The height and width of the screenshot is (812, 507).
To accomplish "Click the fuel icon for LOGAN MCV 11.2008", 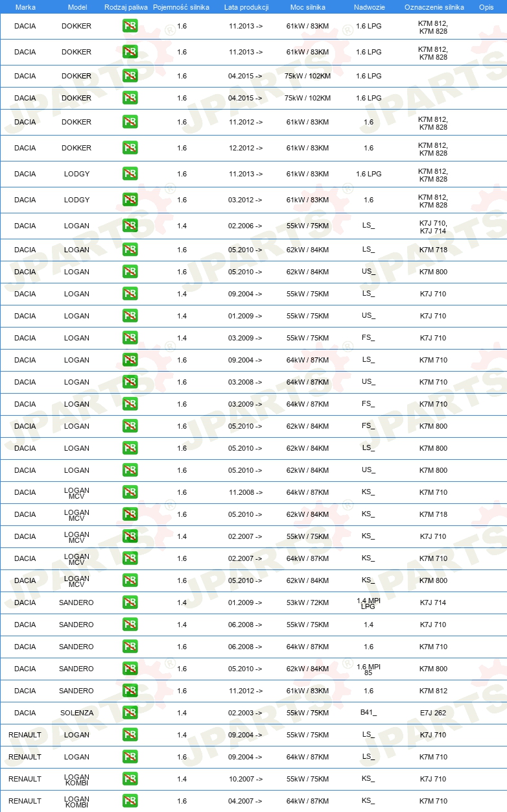I will click(130, 492).
